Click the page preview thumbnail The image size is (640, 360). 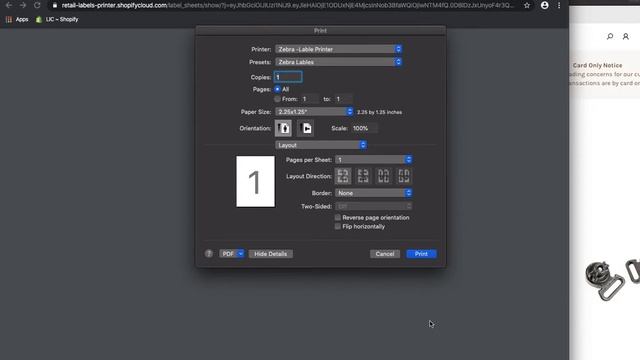coord(256,181)
